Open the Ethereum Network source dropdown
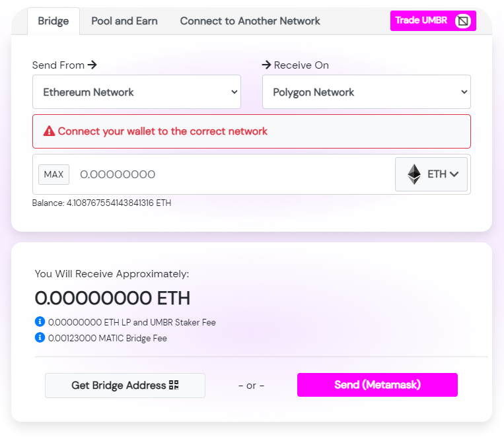 (136, 92)
